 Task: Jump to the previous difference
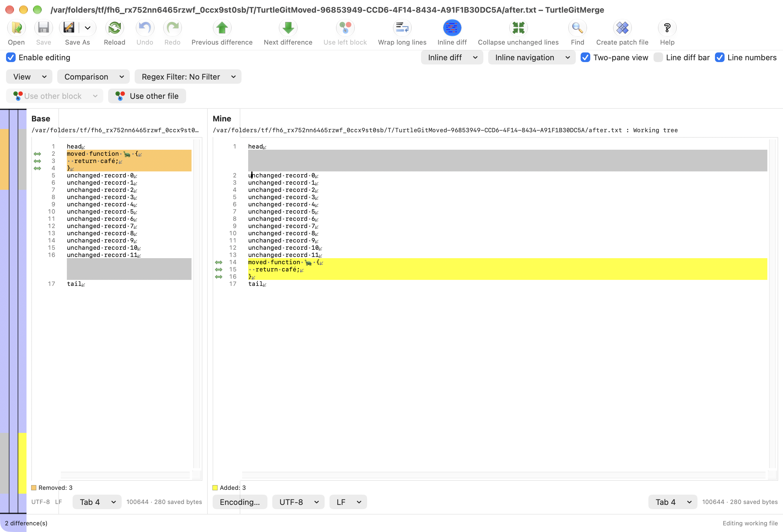(222, 28)
